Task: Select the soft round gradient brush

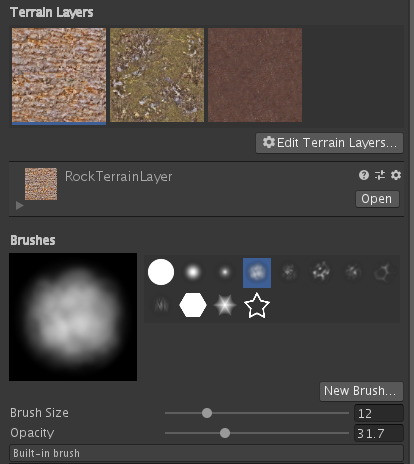Action: pos(193,272)
